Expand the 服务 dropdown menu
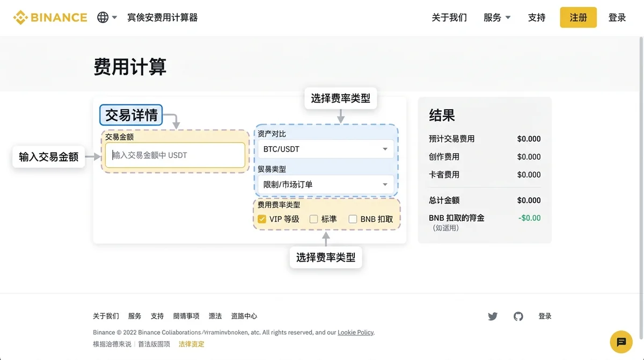644x360 pixels. 497,18
